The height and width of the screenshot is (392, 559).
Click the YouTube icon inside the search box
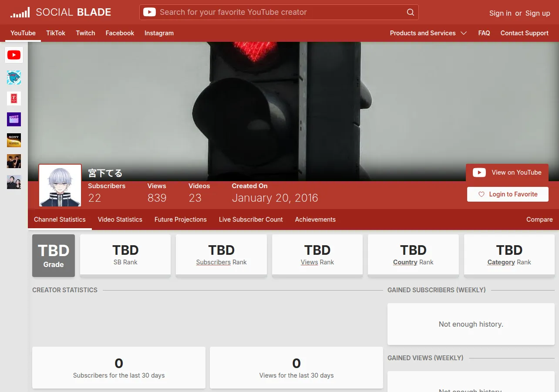tap(149, 12)
